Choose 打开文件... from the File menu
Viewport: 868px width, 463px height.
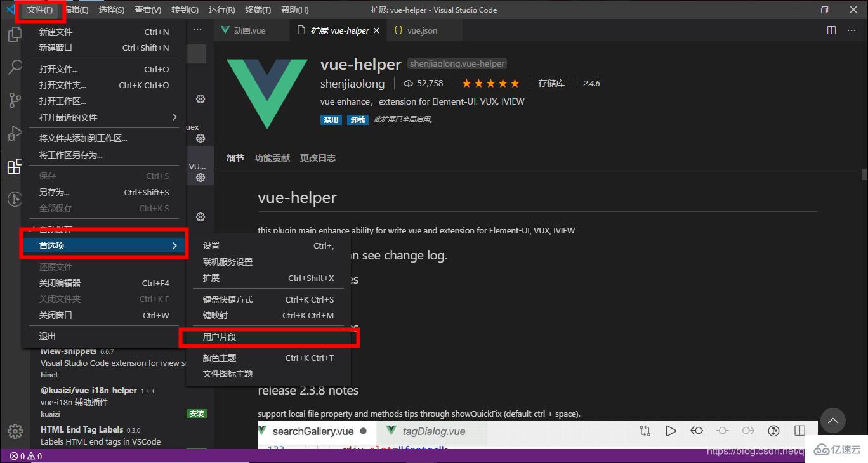click(x=104, y=69)
